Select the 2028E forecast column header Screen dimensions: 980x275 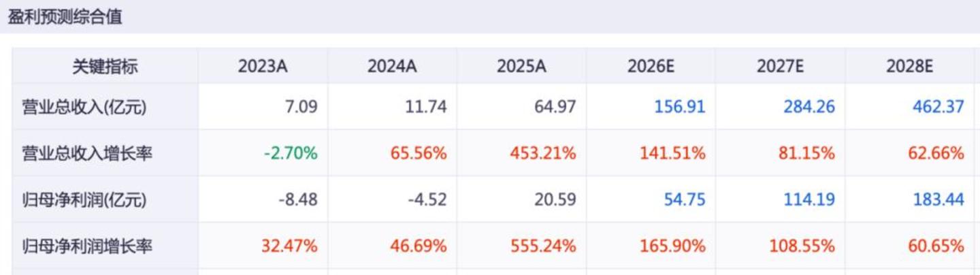(x=909, y=67)
